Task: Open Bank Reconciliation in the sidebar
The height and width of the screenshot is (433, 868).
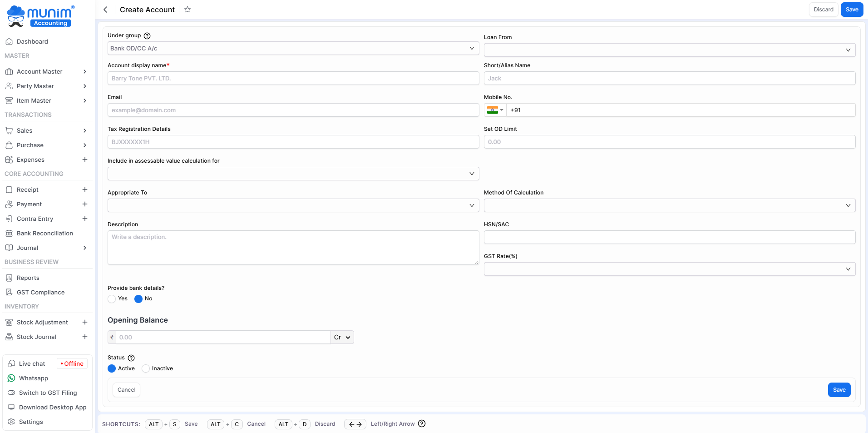Action: [44, 233]
